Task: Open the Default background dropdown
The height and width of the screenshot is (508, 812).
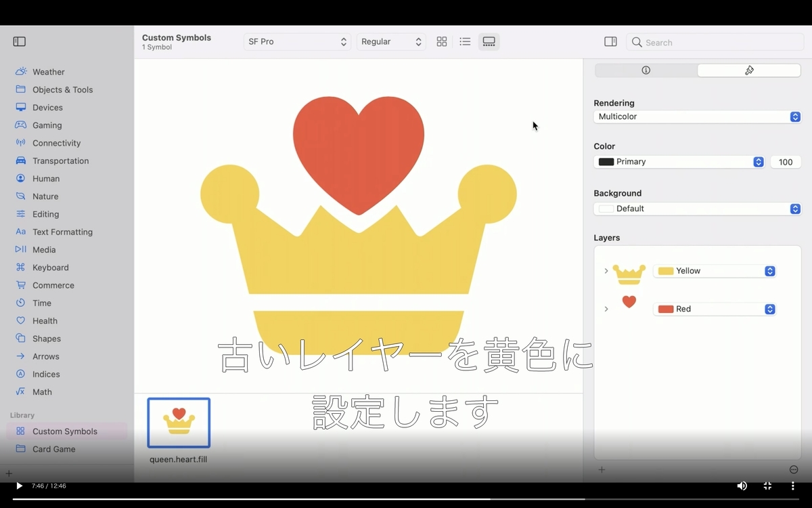Action: (697, 209)
